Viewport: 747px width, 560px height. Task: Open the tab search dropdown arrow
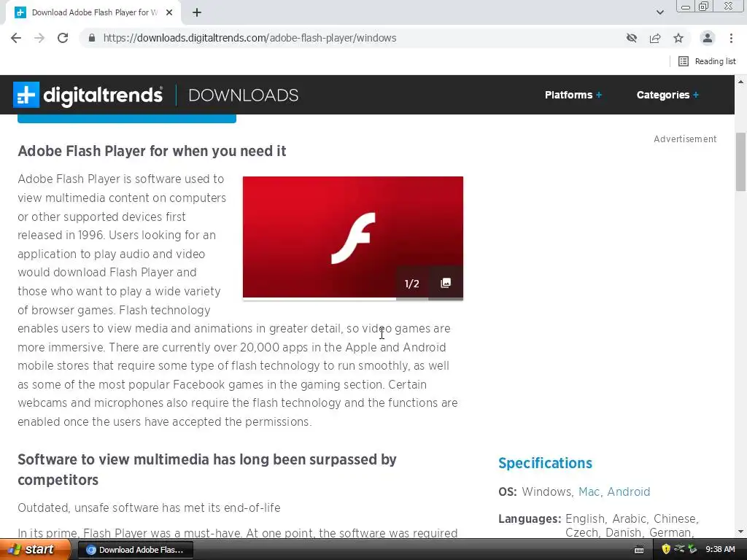click(659, 12)
